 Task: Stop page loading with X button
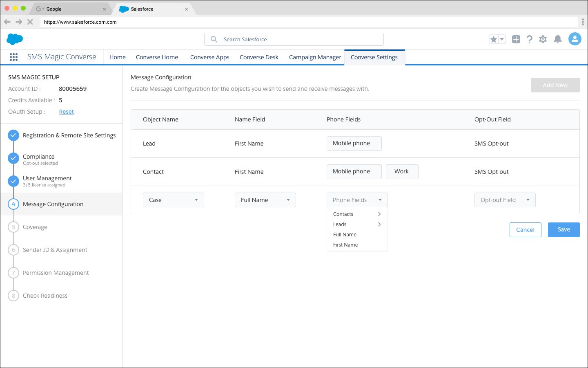pyautogui.click(x=30, y=22)
